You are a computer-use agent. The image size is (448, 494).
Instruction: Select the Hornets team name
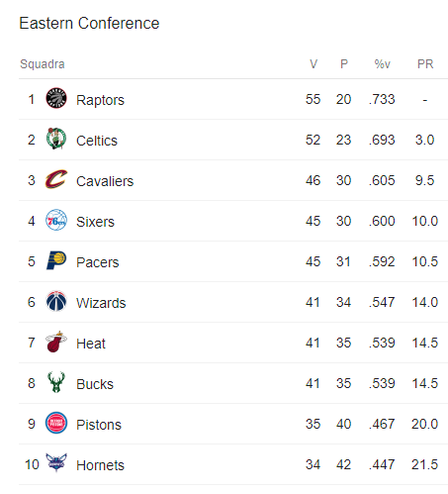click(100, 465)
